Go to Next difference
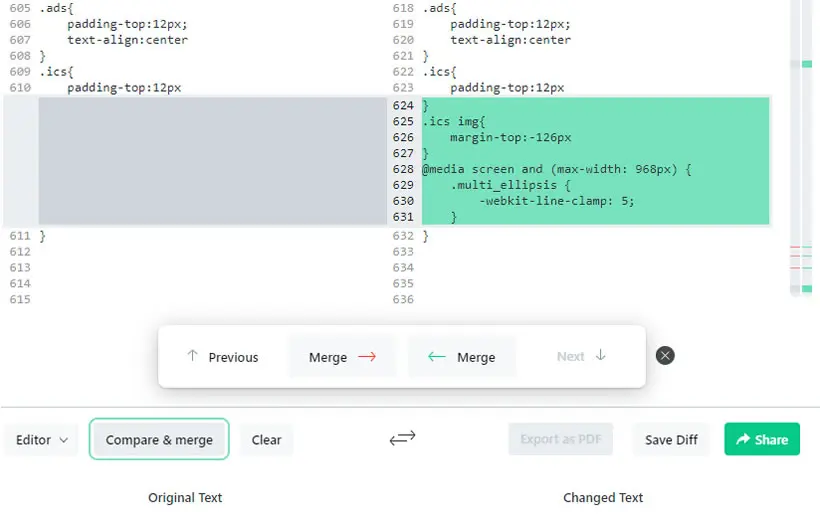 pos(581,357)
